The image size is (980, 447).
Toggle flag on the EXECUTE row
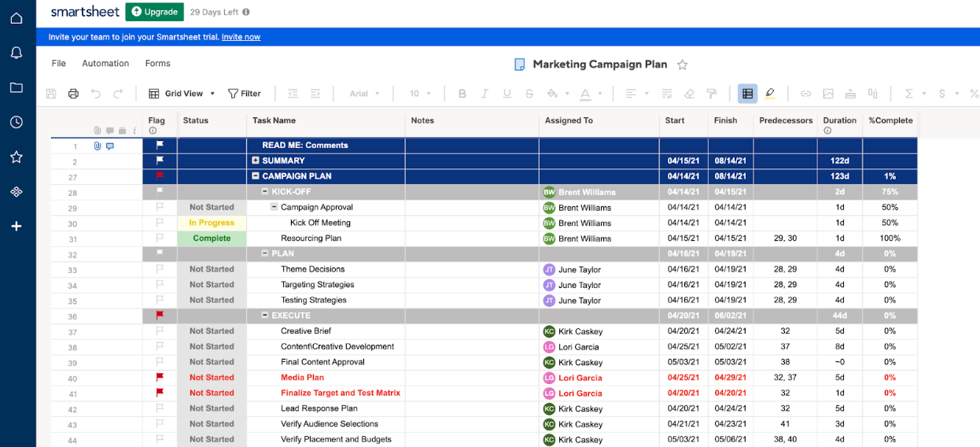click(x=160, y=315)
